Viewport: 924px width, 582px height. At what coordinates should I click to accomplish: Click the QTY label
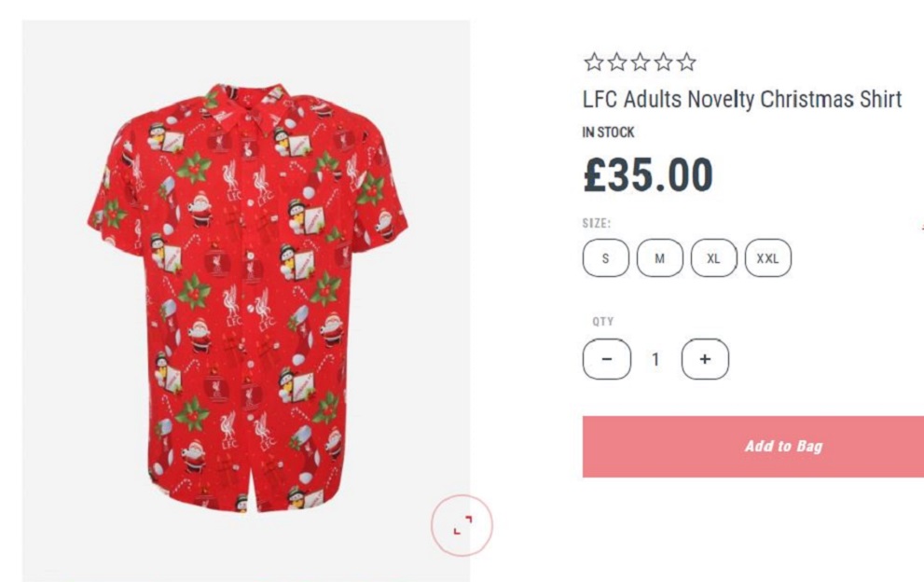(603, 322)
